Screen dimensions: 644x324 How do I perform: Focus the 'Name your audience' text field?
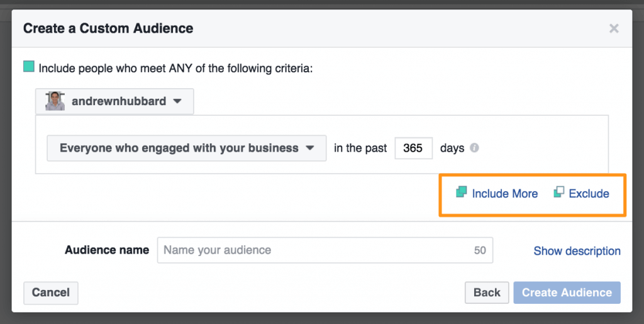pos(314,250)
